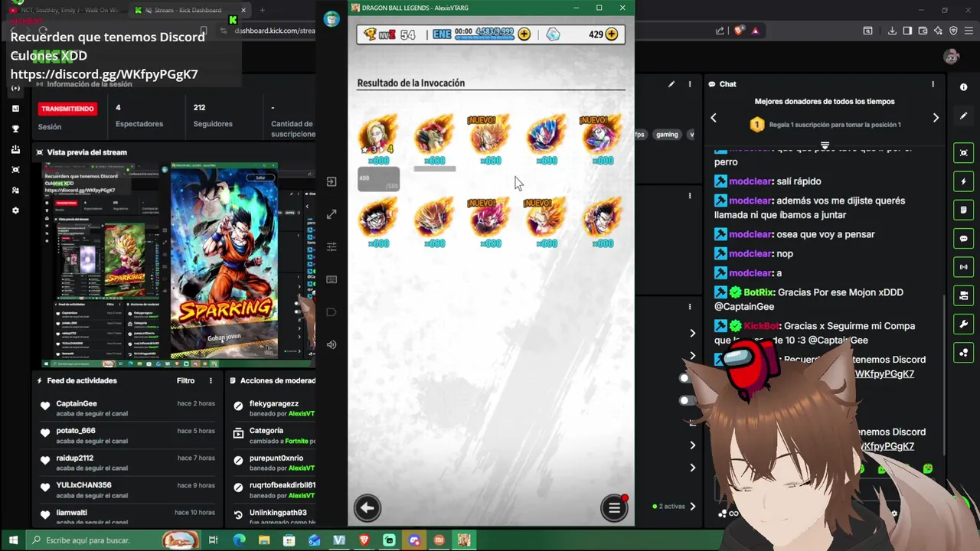Add energy with the ENE plus button

pyautogui.click(x=524, y=34)
